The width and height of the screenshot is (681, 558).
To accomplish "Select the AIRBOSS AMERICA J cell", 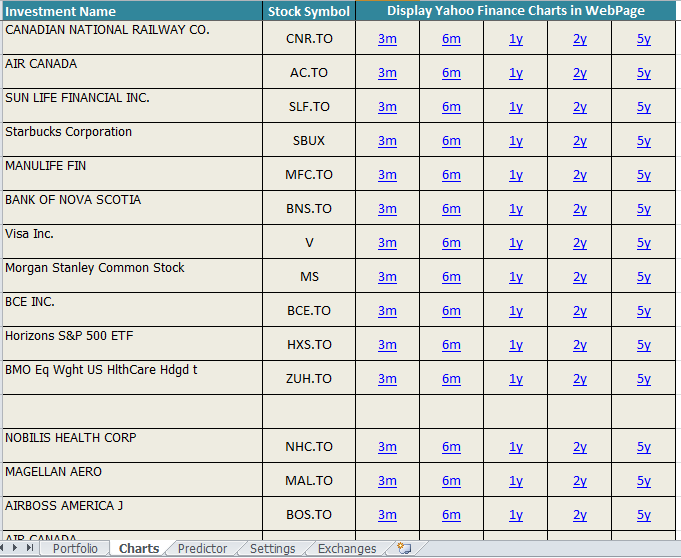I will (132, 513).
